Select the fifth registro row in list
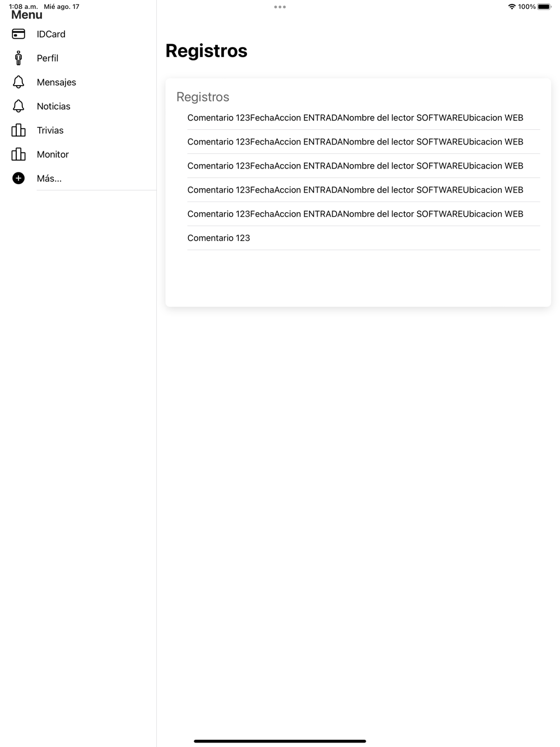Screen dimensions: 560x747 [x=358, y=214]
